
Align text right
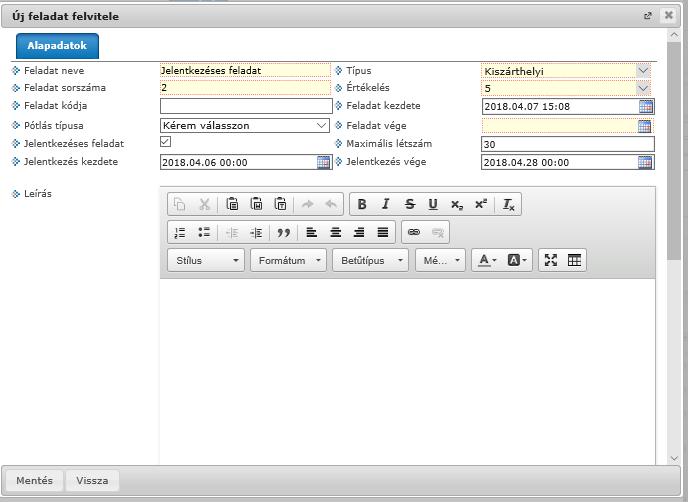point(359,233)
